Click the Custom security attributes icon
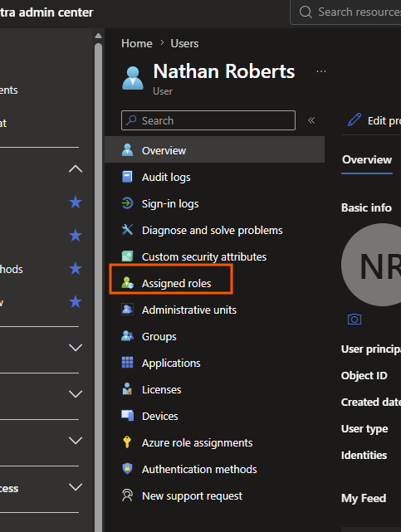 pyautogui.click(x=127, y=256)
